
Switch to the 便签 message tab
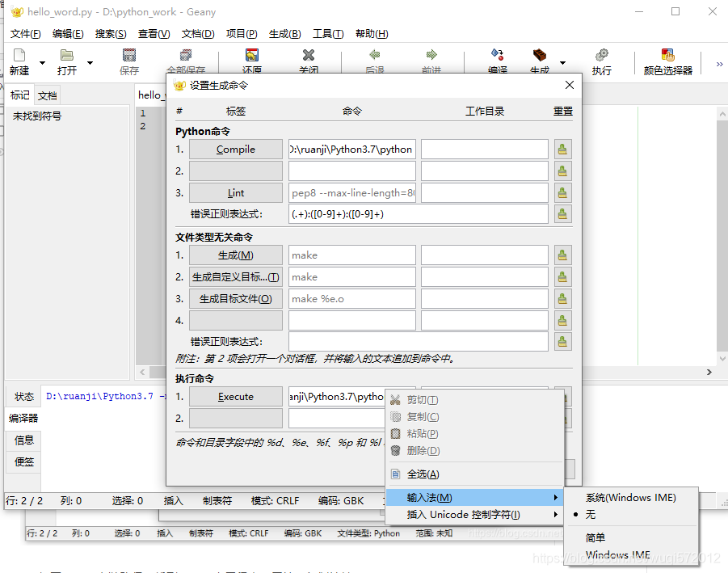tap(23, 461)
